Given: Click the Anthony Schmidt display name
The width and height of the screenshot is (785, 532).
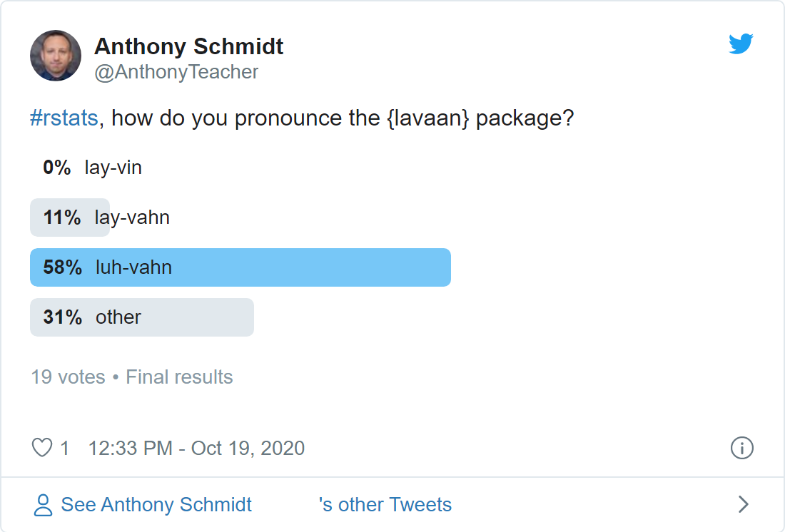Looking at the screenshot, I should (188, 46).
